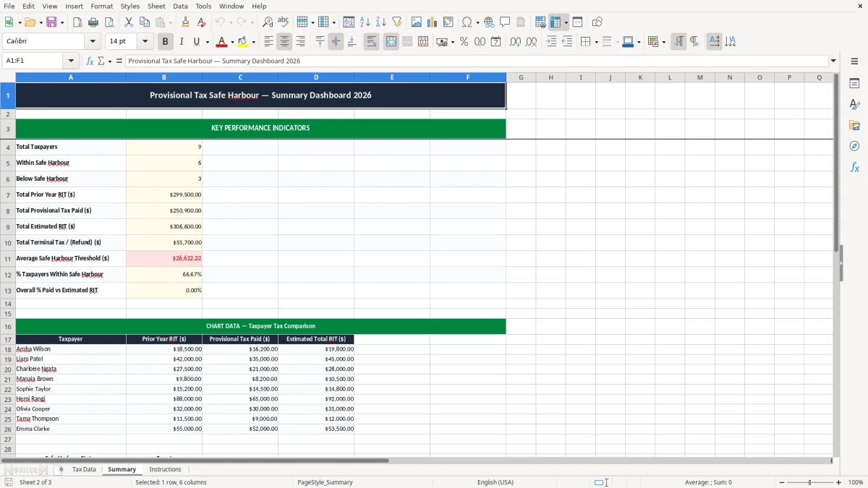Click row header 11
Screen dimensions: 868x488
coord(8,258)
